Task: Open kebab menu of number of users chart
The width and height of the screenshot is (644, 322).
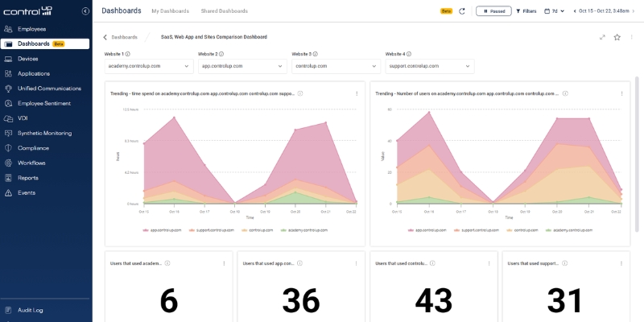Action: (x=621, y=93)
